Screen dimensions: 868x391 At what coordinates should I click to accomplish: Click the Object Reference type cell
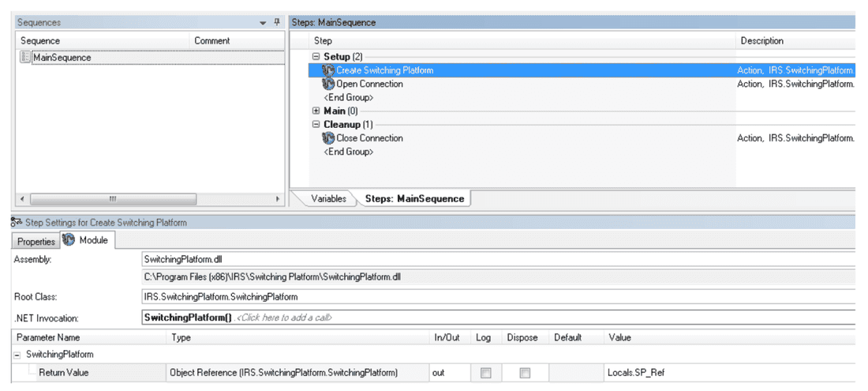(297, 373)
